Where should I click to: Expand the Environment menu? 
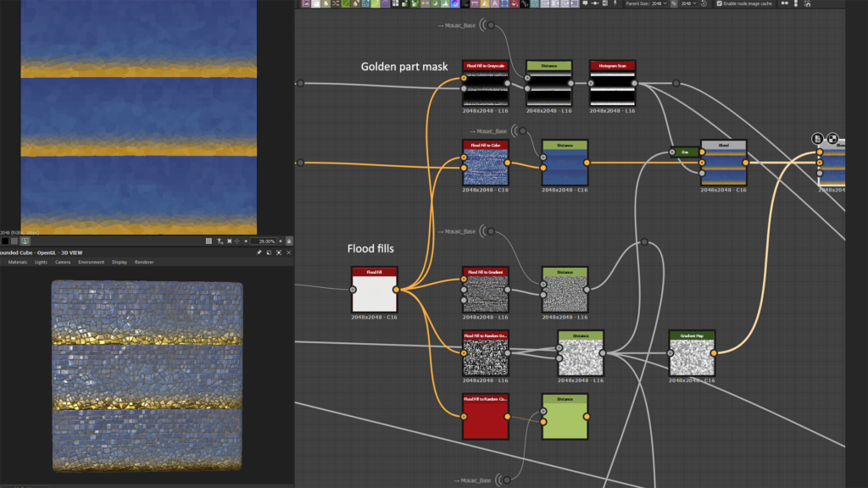[91, 262]
